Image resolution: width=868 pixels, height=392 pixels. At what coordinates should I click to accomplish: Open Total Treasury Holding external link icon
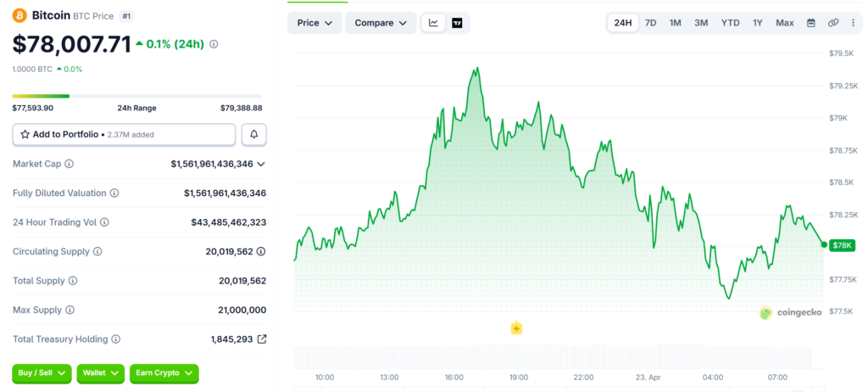coord(262,339)
